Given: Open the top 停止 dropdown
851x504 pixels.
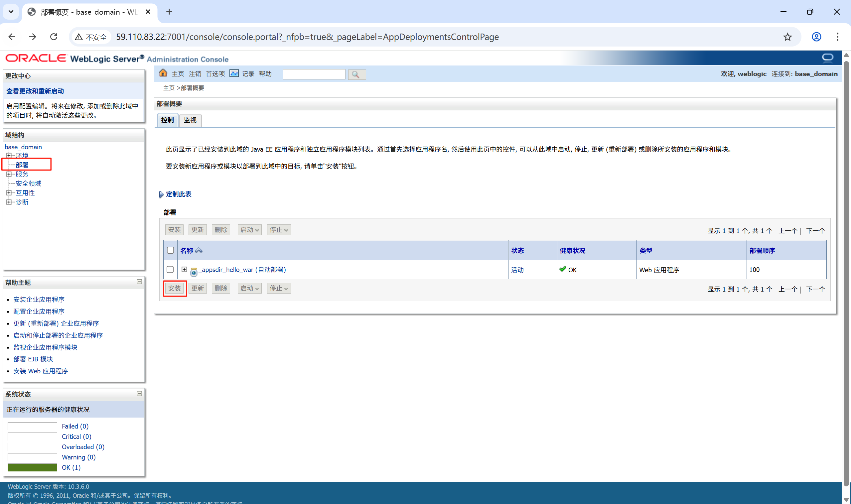Looking at the screenshot, I should 279,230.
